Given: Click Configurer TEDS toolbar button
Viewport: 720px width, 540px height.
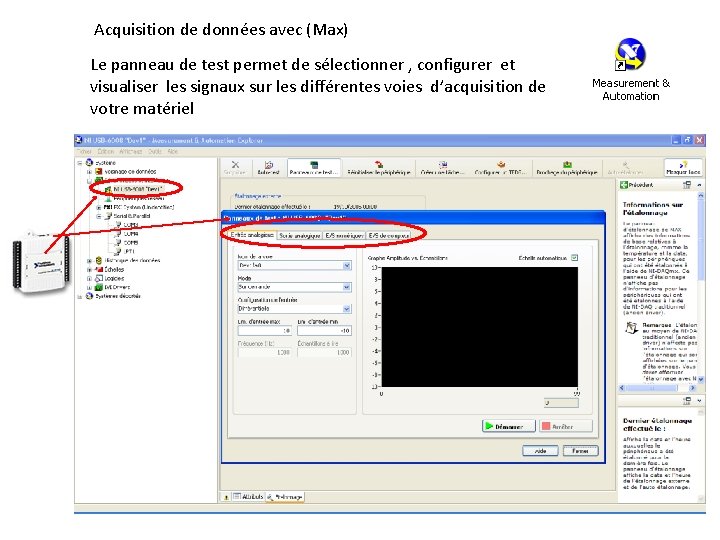Looking at the screenshot, I should tap(501, 168).
